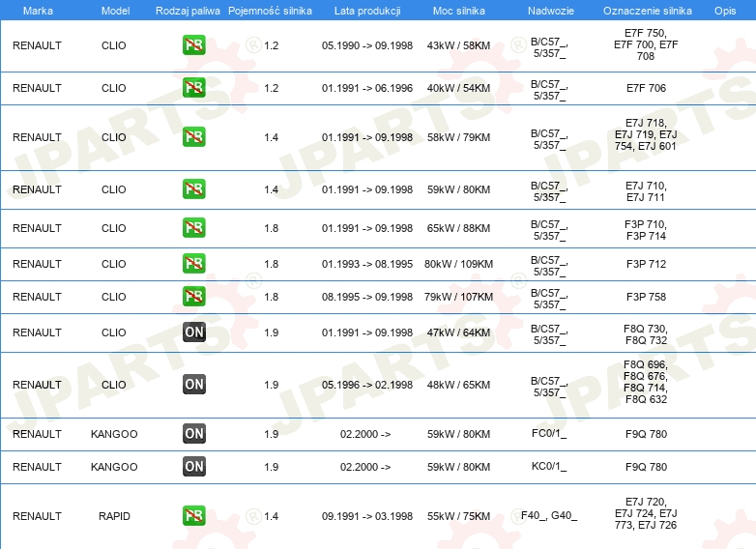Click engine codes starting with E7J 720
Screen dimensions: 756x549
click(x=646, y=513)
